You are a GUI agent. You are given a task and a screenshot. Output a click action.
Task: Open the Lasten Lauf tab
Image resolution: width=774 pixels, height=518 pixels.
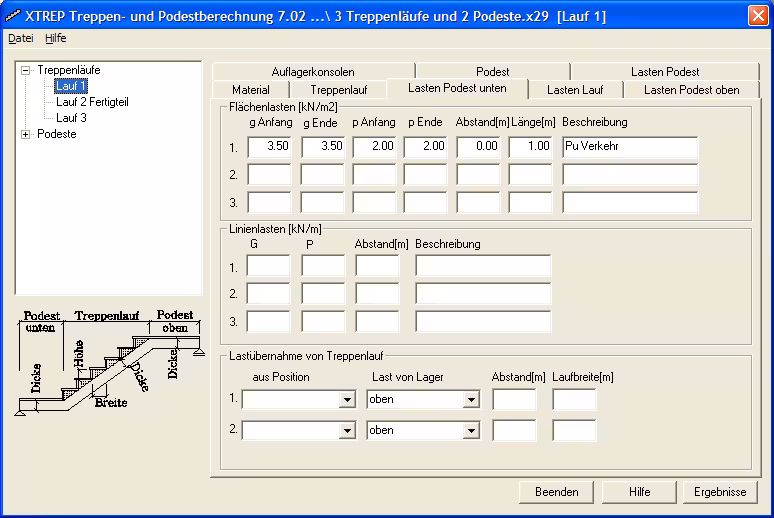[575, 90]
